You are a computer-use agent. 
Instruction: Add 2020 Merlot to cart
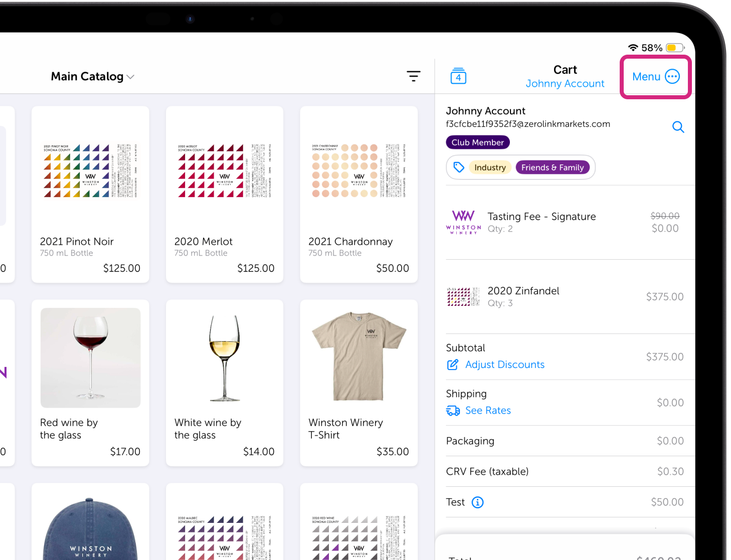tap(225, 195)
